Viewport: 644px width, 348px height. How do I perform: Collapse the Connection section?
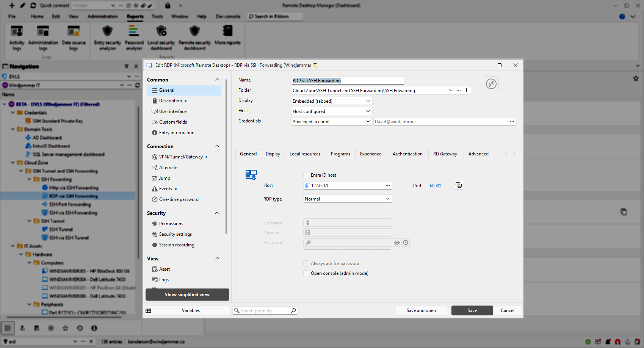pos(217,146)
